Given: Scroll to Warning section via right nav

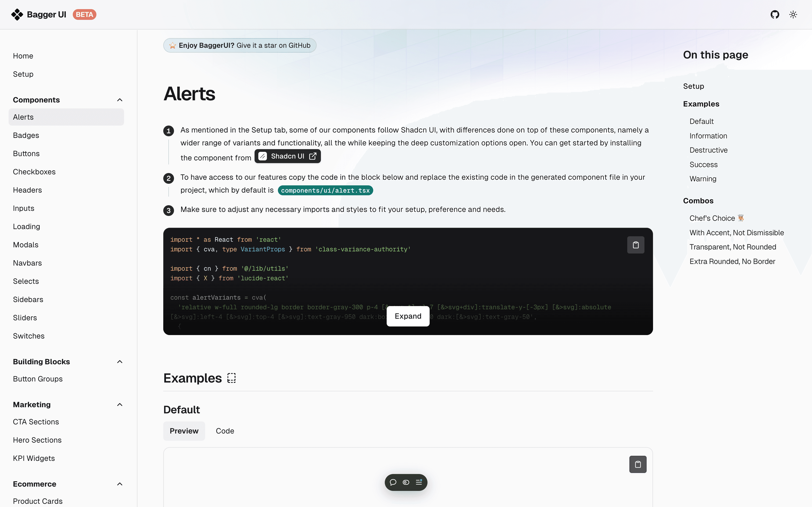Looking at the screenshot, I should click(703, 179).
